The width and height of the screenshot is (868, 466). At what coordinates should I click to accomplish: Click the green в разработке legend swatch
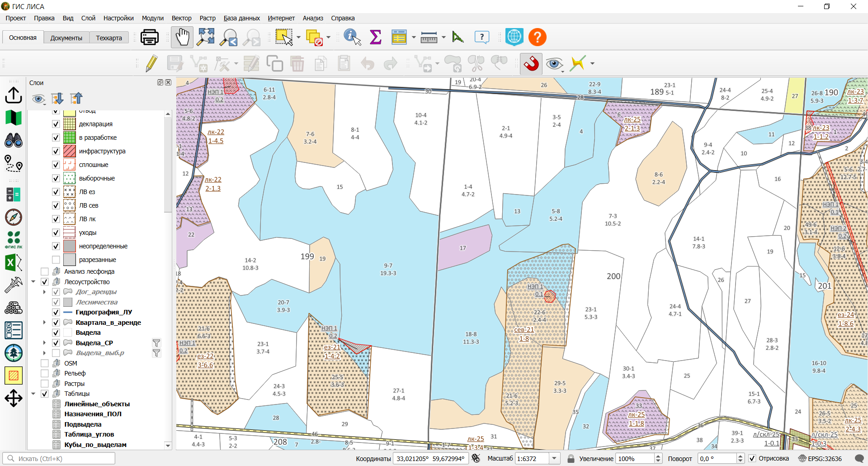69,138
